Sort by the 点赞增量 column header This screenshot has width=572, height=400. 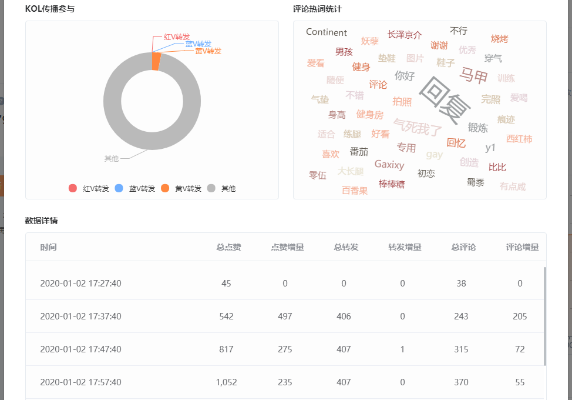click(x=287, y=247)
